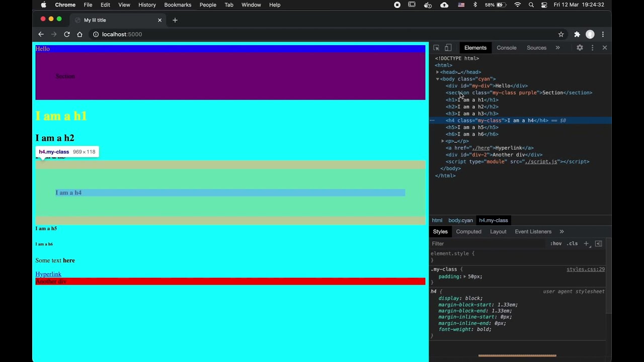
Task: Open the h4 node actions ellipsis
Action: click(x=432, y=121)
